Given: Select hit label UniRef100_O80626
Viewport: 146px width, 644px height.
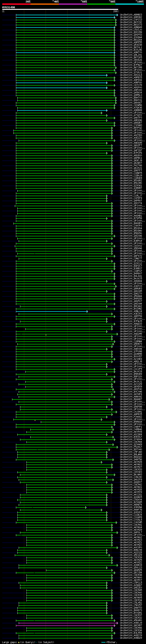Looking at the screenshot, I should pos(131,60).
